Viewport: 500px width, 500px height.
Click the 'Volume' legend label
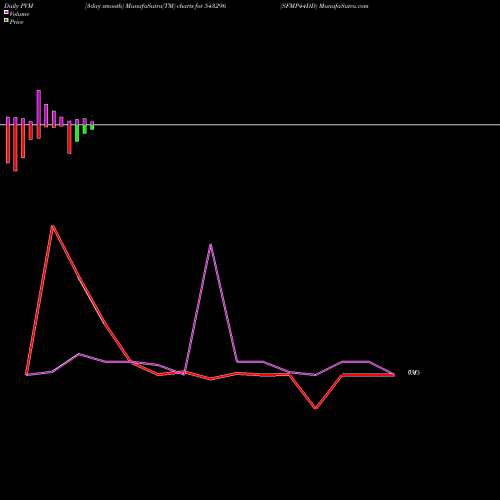(19, 14)
